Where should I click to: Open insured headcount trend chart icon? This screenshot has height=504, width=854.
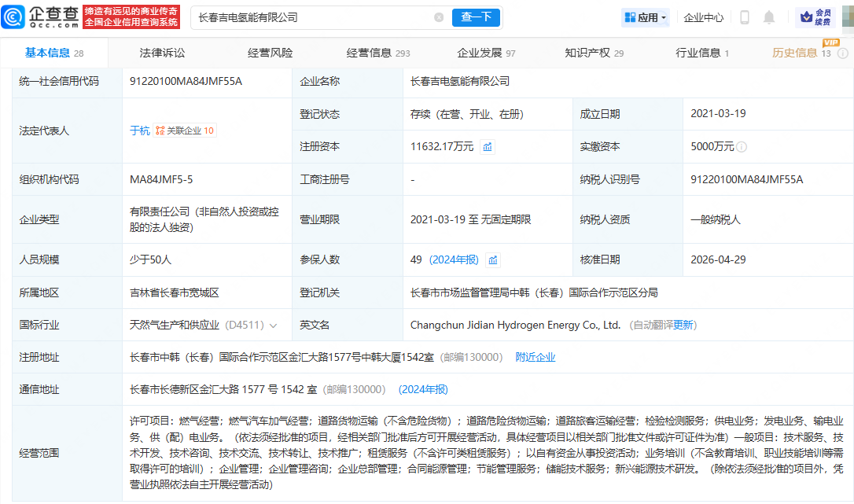pos(493,260)
